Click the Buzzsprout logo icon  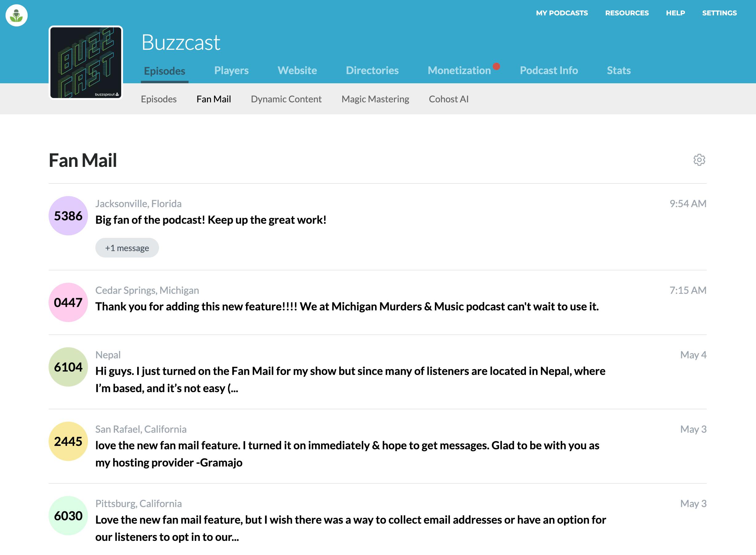click(x=17, y=15)
